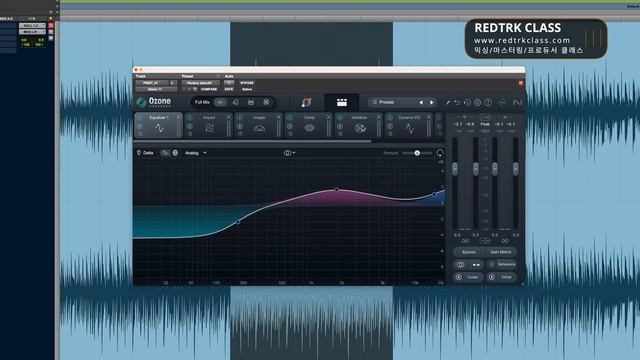Toggle the Dither power button

tap(492, 277)
